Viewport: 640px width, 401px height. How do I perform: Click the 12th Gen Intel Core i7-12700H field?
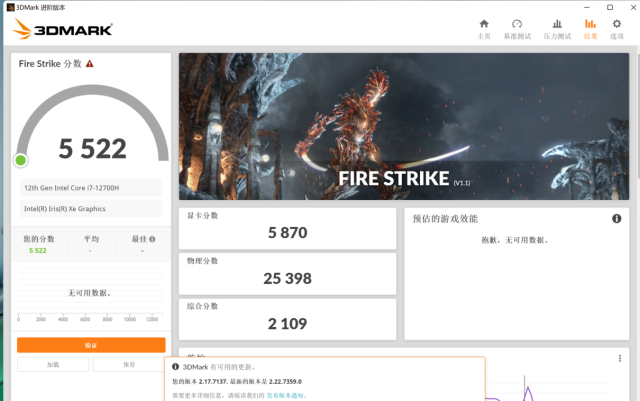coord(91,188)
